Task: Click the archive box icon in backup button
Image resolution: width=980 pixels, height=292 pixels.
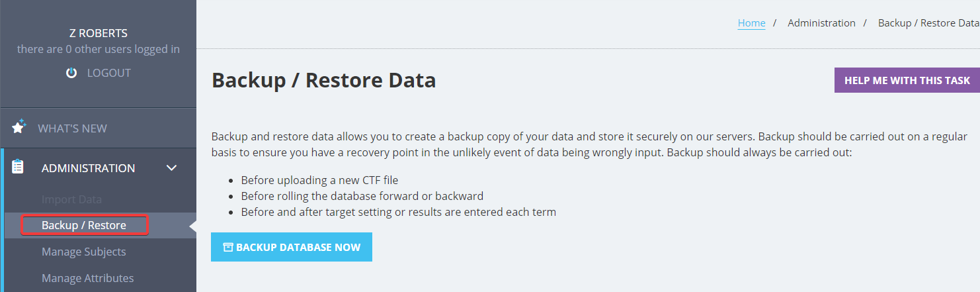Action: pos(228,247)
